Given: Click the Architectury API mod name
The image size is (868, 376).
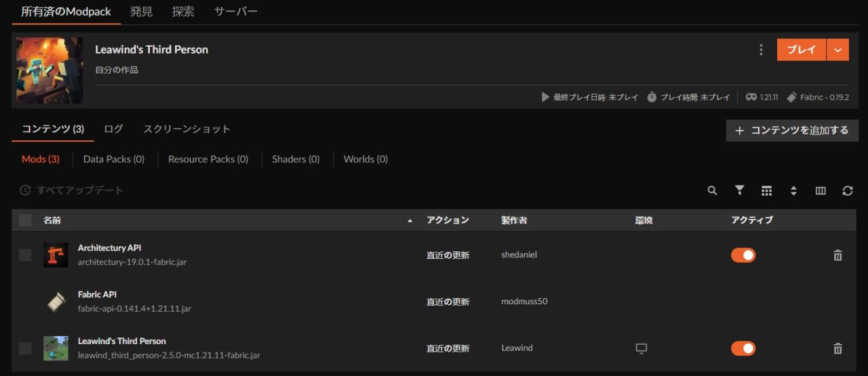Looking at the screenshot, I should (109, 248).
